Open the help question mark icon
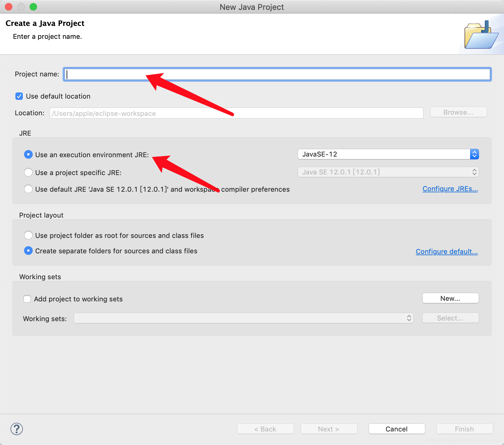Image resolution: width=504 pixels, height=445 pixels. click(x=17, y=429)
